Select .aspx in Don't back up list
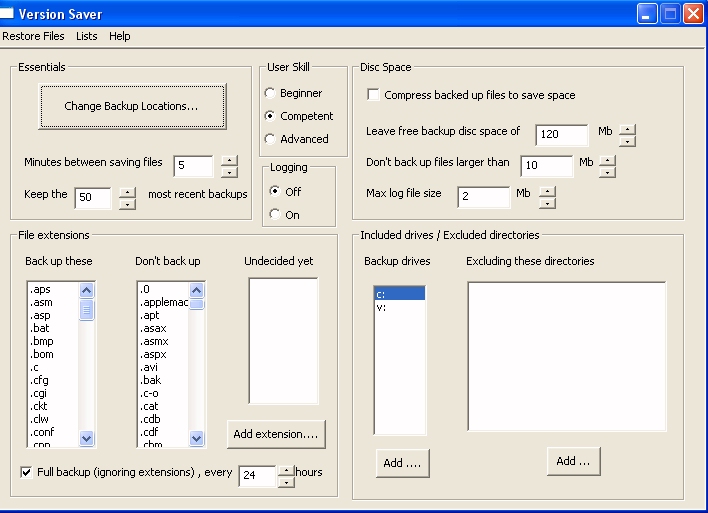 163,354
